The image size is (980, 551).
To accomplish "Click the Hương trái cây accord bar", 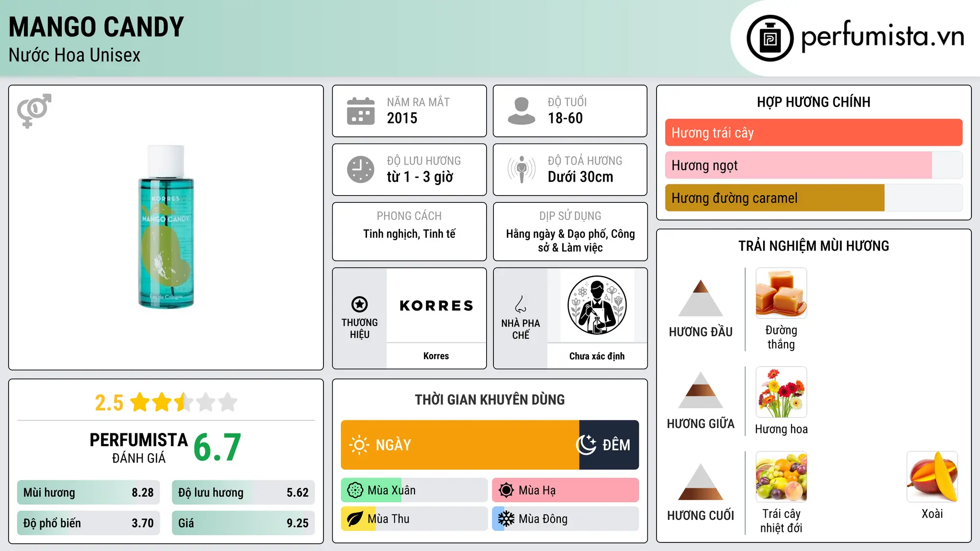I will 813,132.
